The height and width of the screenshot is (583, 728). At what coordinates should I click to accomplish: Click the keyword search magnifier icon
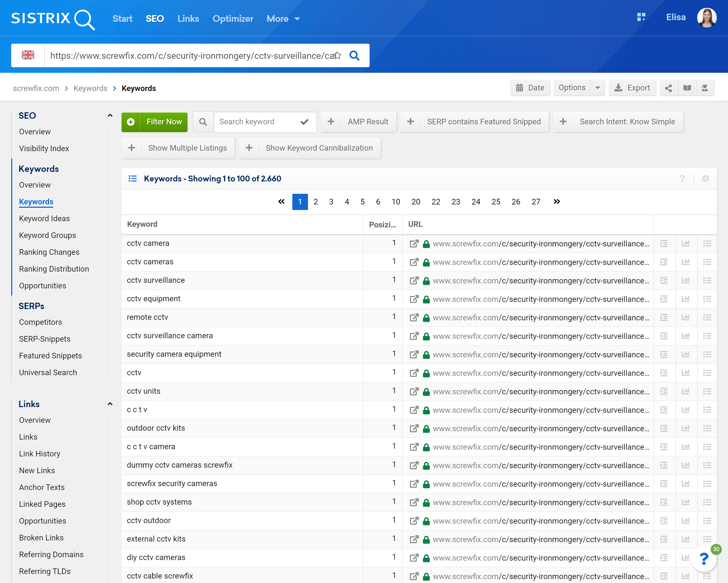point(203,122)
